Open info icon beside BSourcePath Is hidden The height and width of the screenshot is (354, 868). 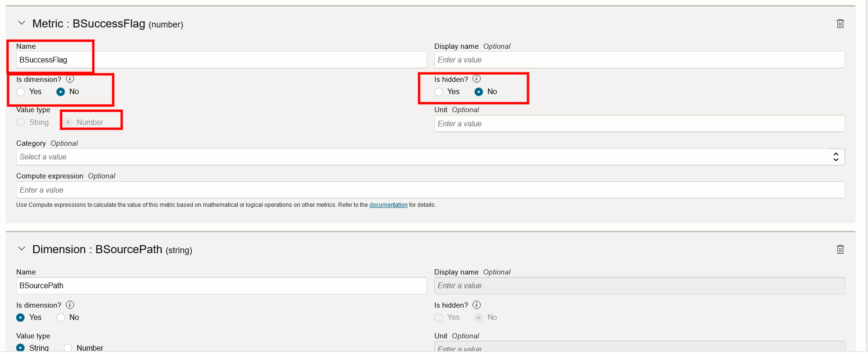477,305
